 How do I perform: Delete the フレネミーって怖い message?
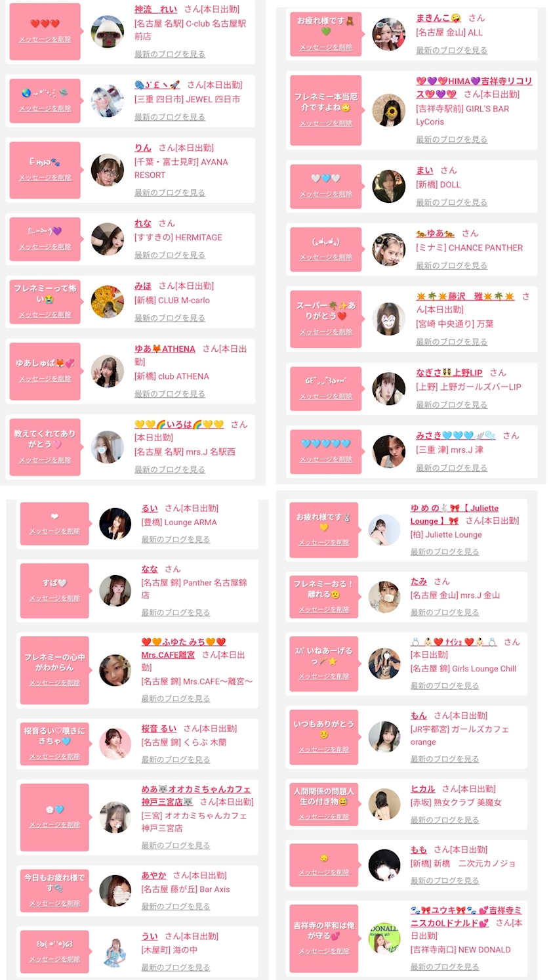45,315
